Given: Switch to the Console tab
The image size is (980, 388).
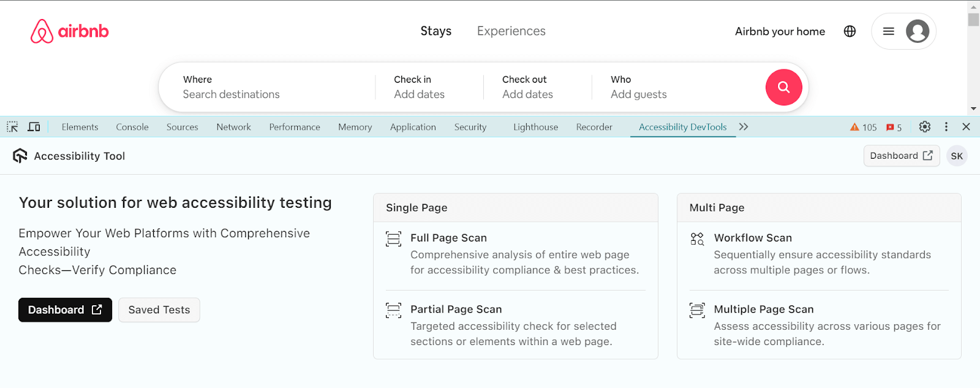Looking at the screenshot, I should click(132, 127).
